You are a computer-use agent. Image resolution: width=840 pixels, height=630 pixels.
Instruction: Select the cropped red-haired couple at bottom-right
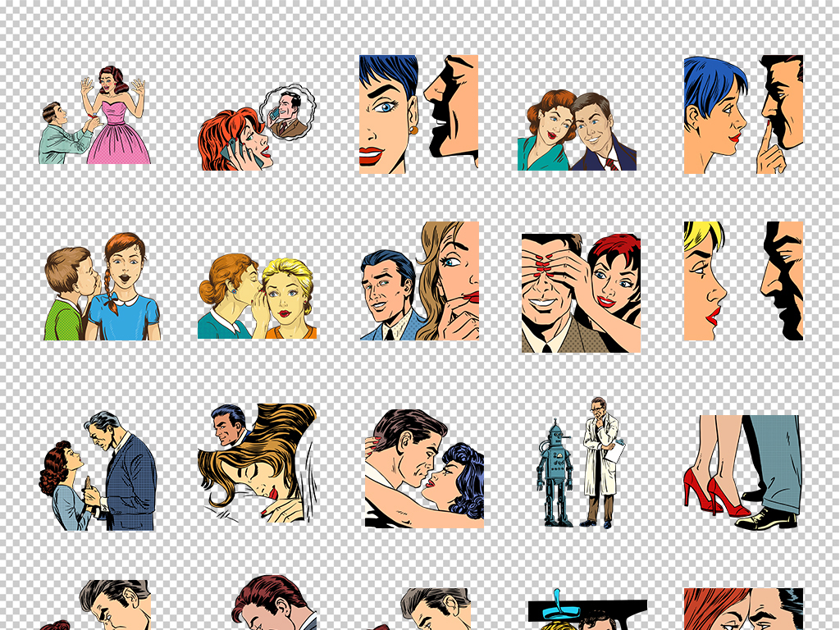tap(743, 609)
